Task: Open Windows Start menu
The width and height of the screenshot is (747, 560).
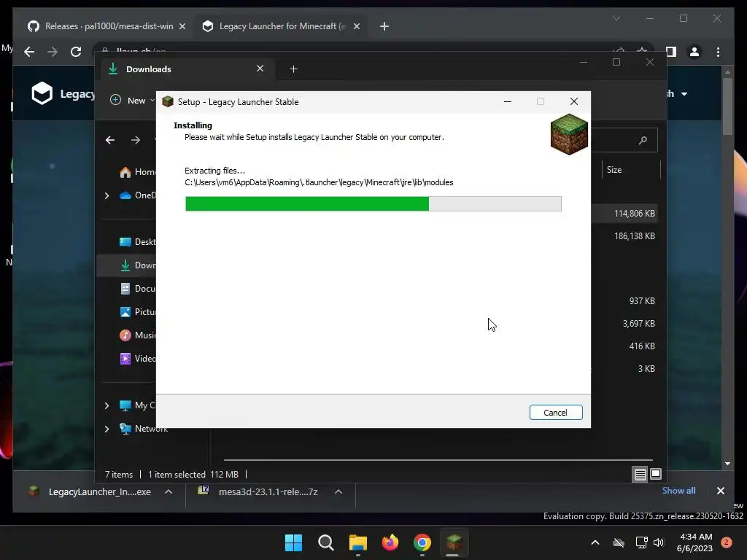Action: [293, 542]
